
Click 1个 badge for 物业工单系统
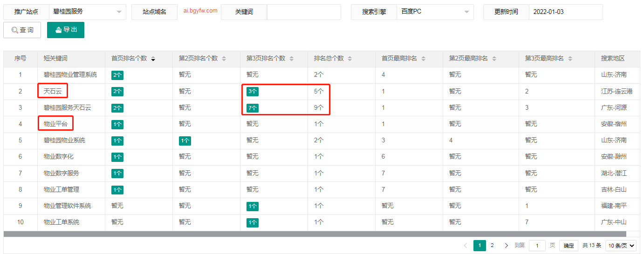point(253,222)
